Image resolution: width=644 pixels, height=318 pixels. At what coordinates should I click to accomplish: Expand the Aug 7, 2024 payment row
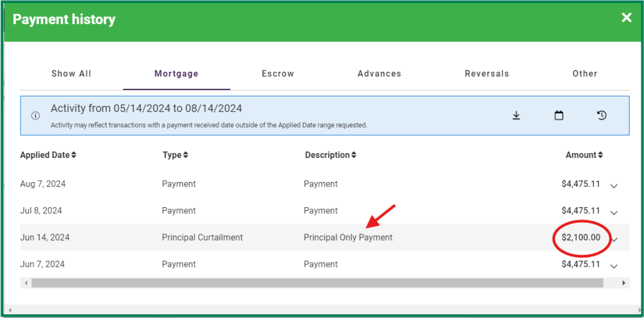click(x=614, y=185)
